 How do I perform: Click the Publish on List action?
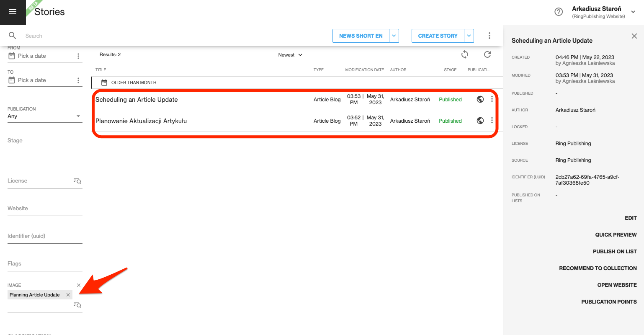[x=614, y=252]
